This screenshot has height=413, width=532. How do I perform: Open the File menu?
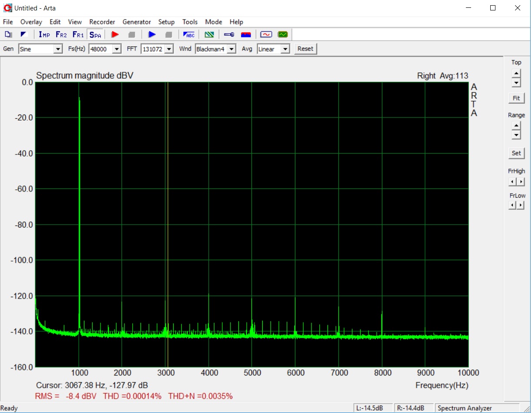click(8, 22)
